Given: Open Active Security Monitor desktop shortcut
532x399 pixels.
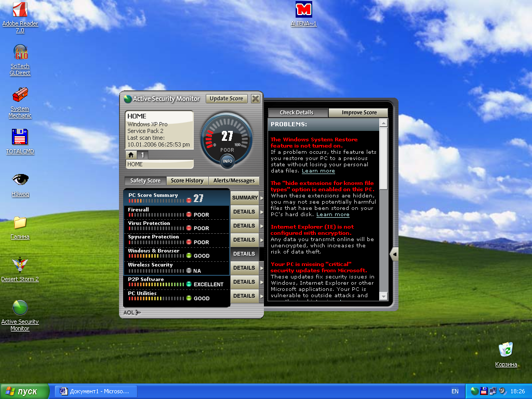Looking at the screenshot, I should [20, 315].
